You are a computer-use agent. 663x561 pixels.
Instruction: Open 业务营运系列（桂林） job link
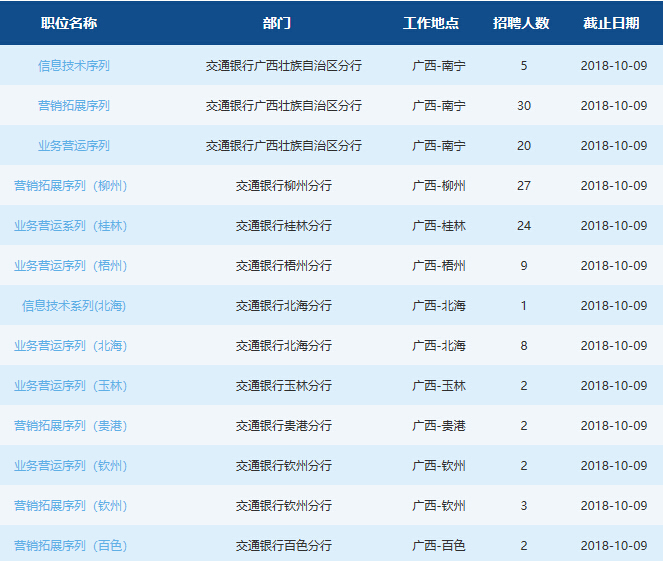(71, 225)
